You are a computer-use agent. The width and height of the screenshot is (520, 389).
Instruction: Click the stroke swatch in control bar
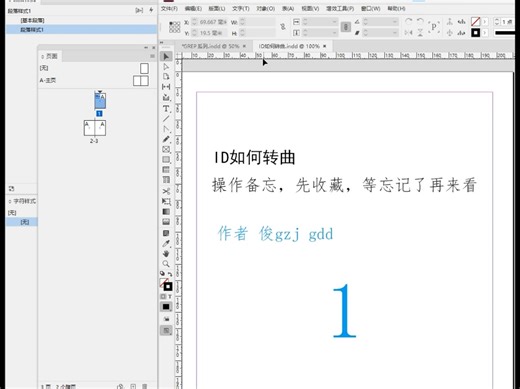tap(475, 33)
